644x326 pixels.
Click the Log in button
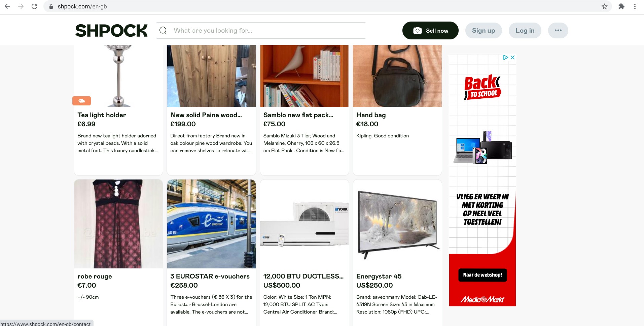click(x=525, y=31)
